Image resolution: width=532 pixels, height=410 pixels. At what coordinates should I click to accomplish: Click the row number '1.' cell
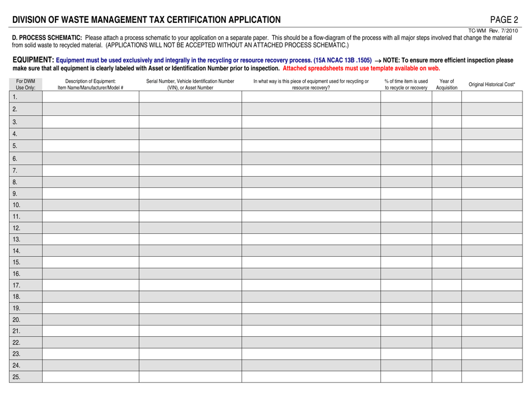[25, 97]
